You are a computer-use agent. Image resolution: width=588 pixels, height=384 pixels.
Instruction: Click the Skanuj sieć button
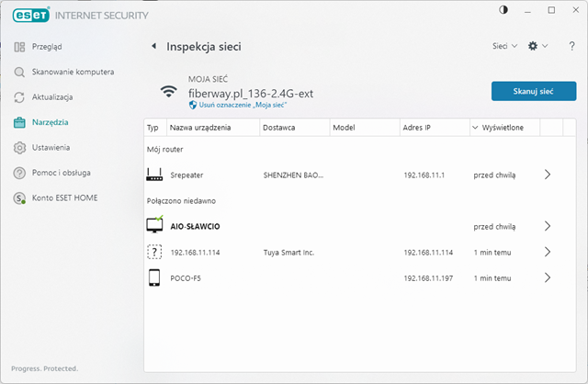[534, 91]
